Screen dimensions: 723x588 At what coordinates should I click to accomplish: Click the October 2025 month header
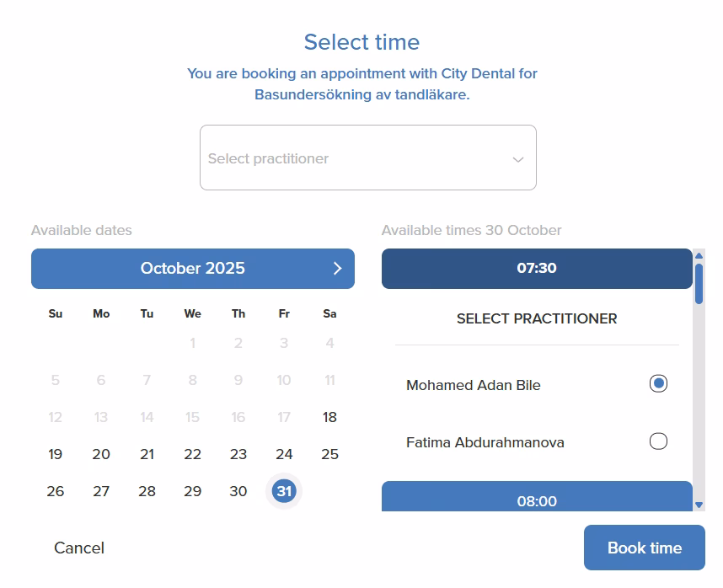[x=192, y=268]
